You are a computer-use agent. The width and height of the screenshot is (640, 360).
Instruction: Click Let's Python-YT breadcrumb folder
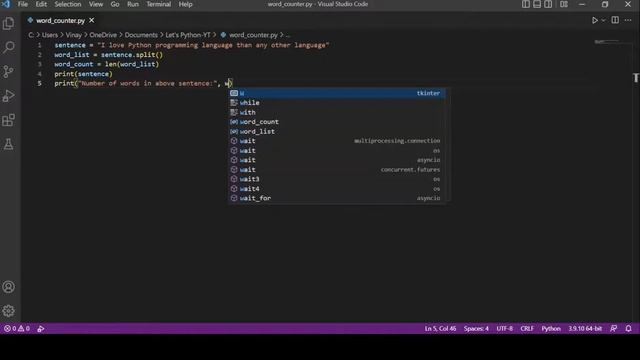[x=188, y=35]
